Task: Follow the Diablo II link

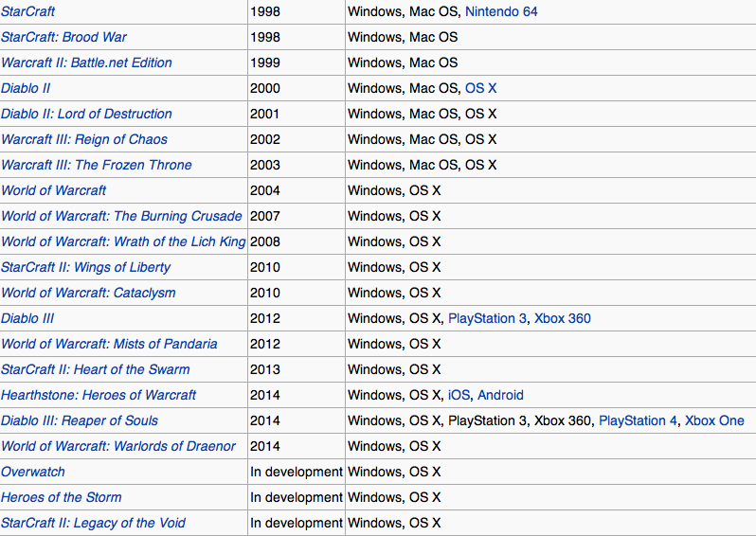Action: pyautogui.click(x=26, y=88)
